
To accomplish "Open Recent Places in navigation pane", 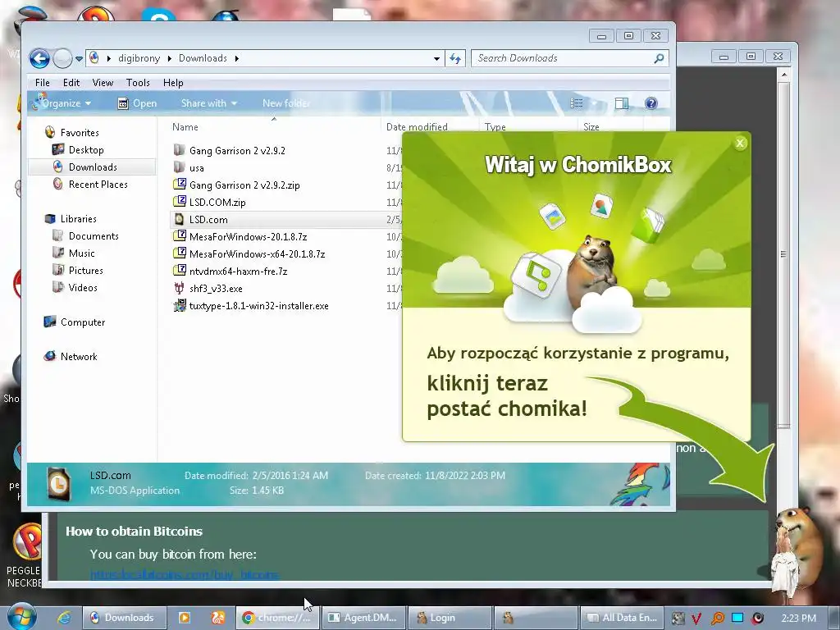I will click(98, 185).
